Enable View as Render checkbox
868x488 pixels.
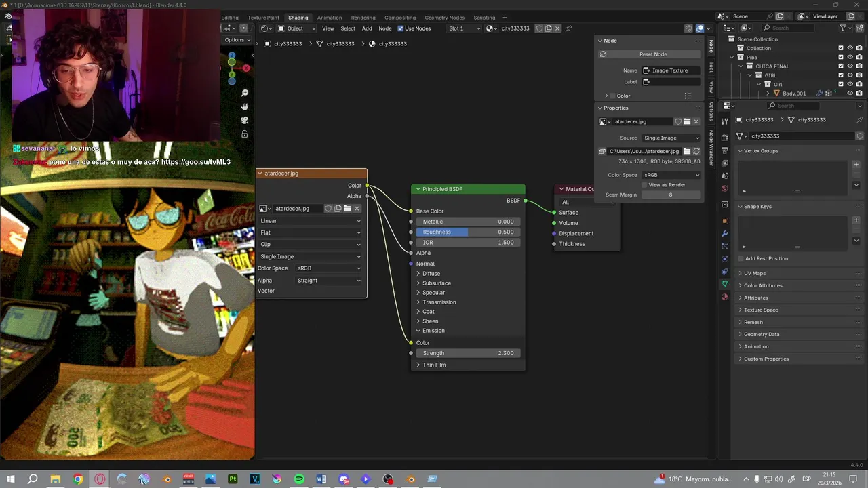pyautogui.click(x=645, y=184)
